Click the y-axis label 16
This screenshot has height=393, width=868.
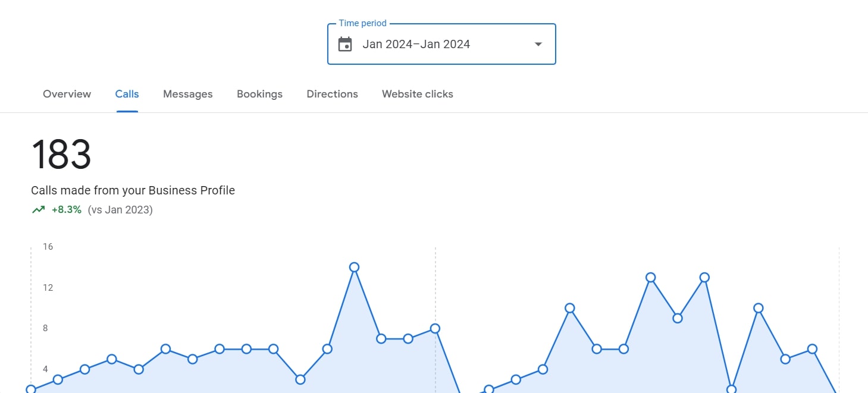coord(48,247)
